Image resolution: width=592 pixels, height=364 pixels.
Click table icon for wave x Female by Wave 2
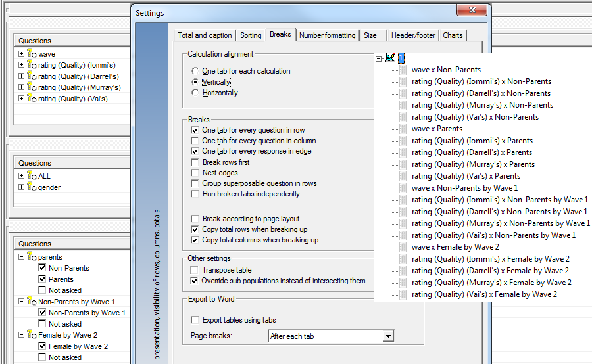403,247
